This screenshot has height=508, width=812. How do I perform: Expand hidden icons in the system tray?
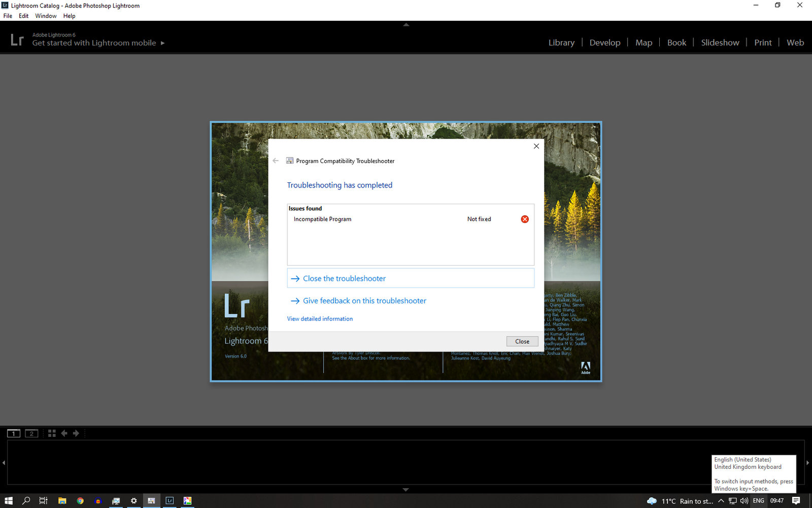tap(721, 500)
